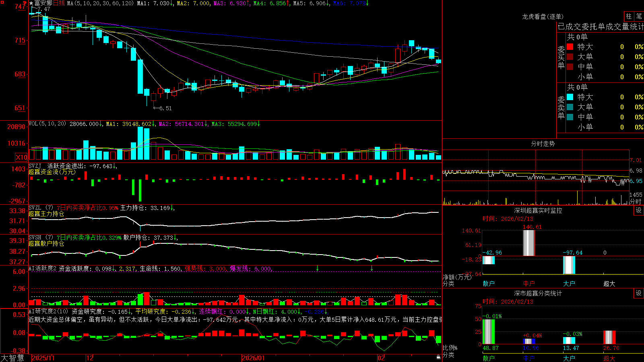
Task: Click the 散户持仓: 37.373 value
Action: 148,238
